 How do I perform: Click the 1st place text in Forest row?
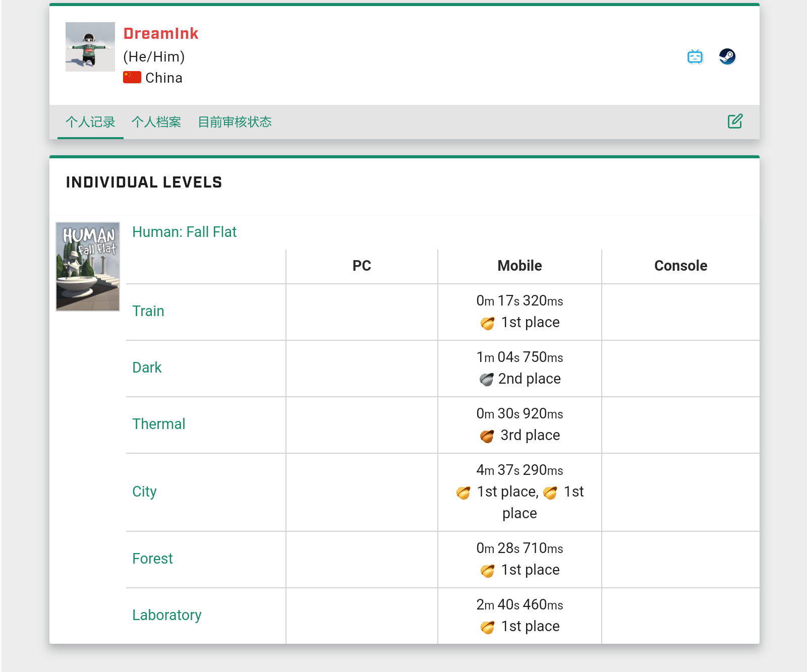[530, 570]
